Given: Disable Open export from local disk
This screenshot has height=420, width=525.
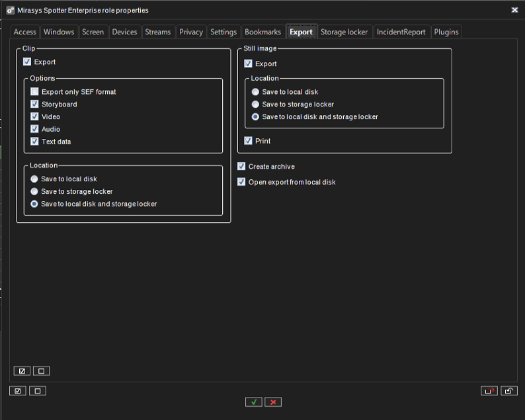Looking at the screenshot, I should [242, 182].
